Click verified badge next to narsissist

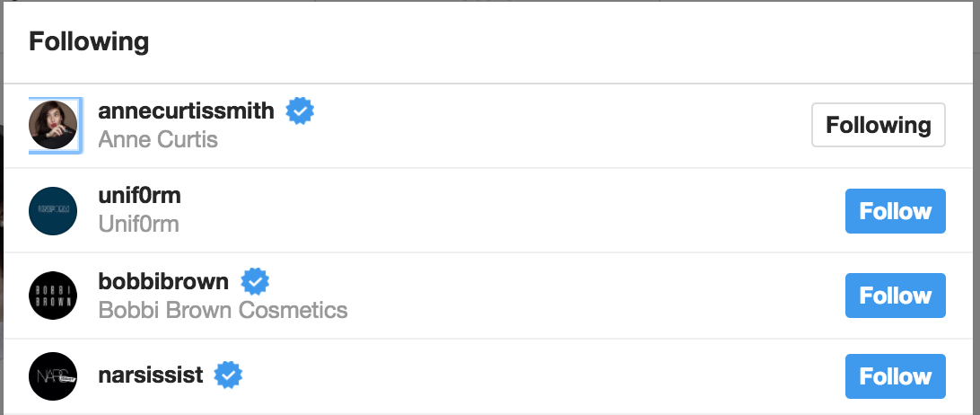[x=230, y=375]
